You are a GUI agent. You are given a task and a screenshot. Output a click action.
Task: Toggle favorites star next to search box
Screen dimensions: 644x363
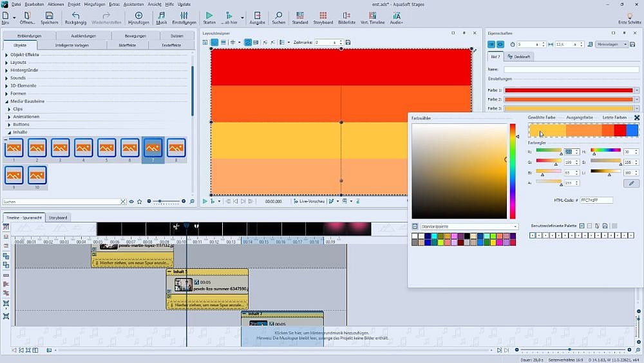tap(140, 202)
